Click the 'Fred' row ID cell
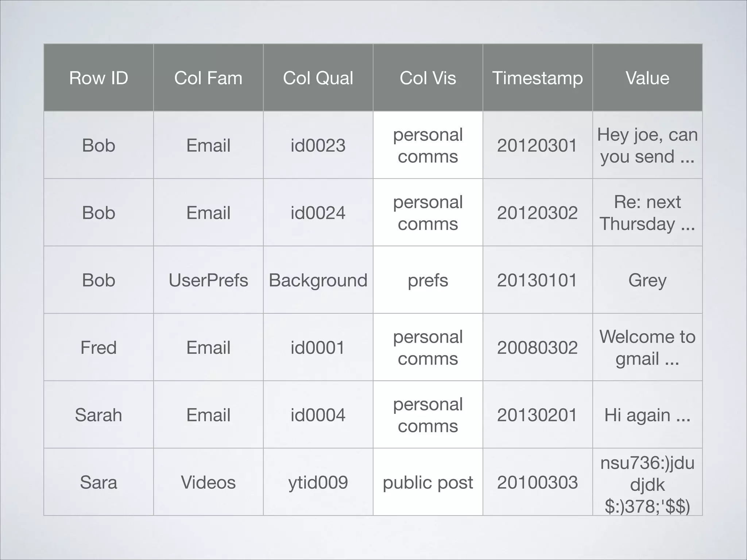 pos(98,347)
